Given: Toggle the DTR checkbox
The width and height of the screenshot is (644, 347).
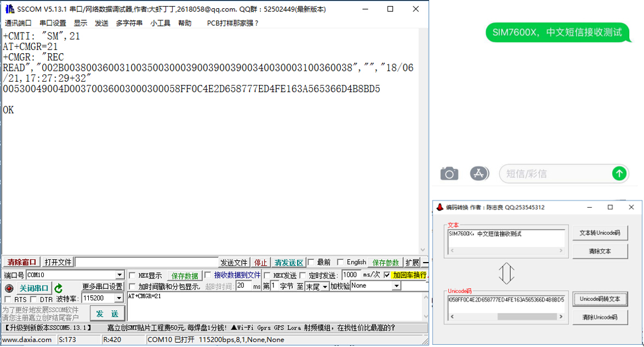Looking at the screenshot, I should click(x=33, y=299).
